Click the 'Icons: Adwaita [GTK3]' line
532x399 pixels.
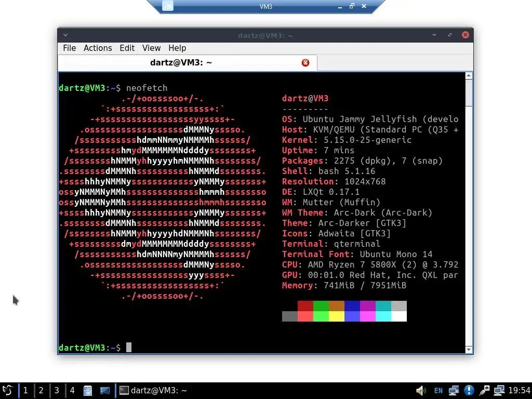coord(336,234)
